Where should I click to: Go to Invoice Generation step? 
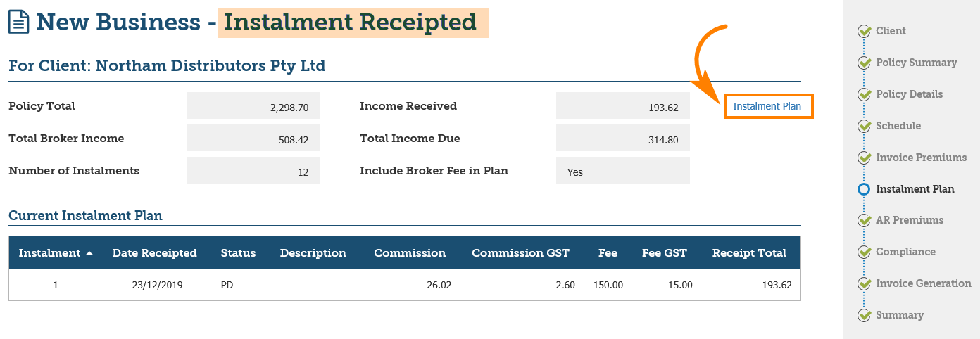pos(923,283)
